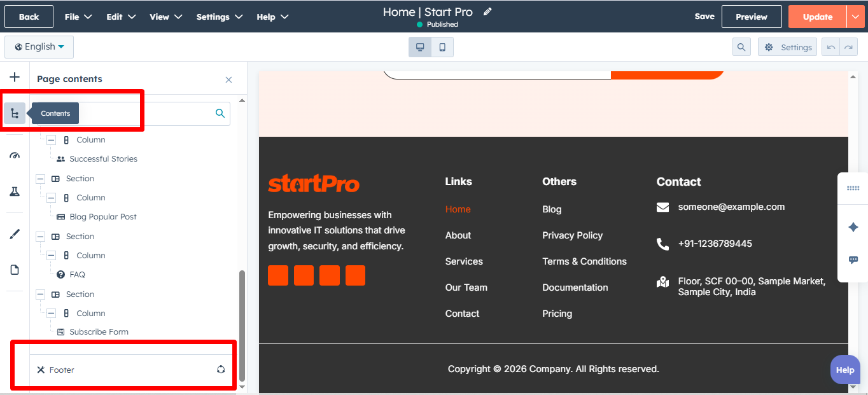The width and height of the screenshot is (868, 395).
Task: Open the English language dropdown
Action: tap(39, 46)
